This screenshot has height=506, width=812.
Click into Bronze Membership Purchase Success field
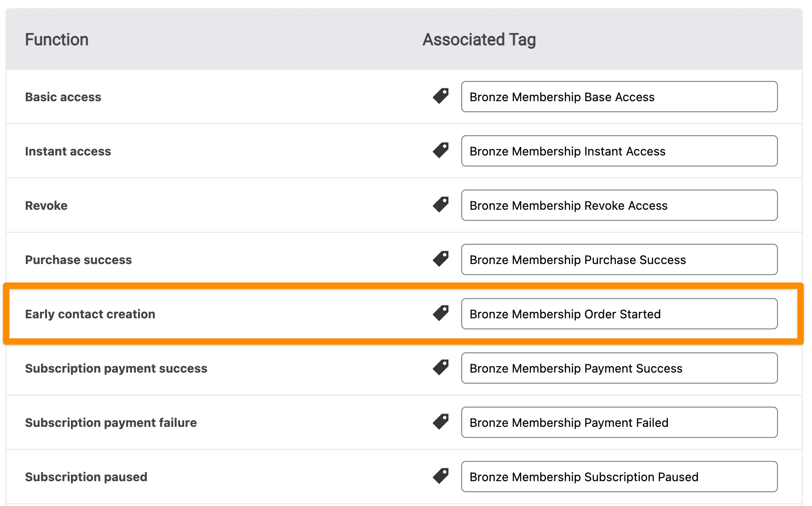619,259
